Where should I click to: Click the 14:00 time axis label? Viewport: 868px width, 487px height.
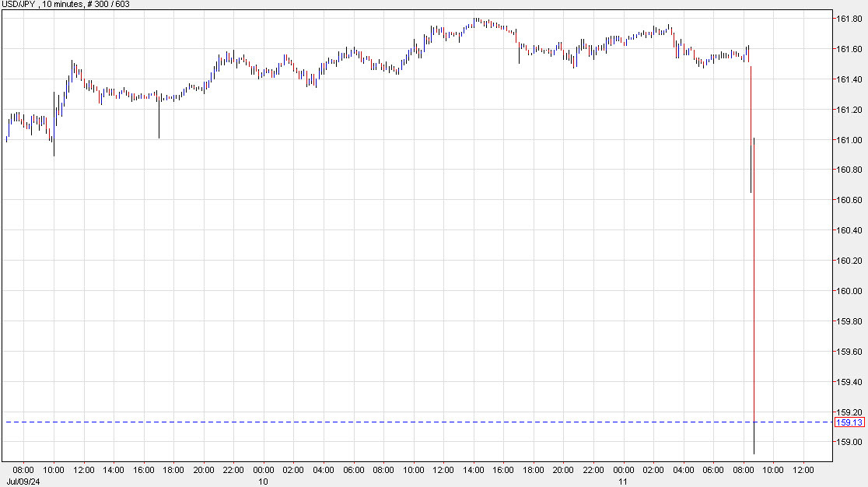tap(114, 470)
